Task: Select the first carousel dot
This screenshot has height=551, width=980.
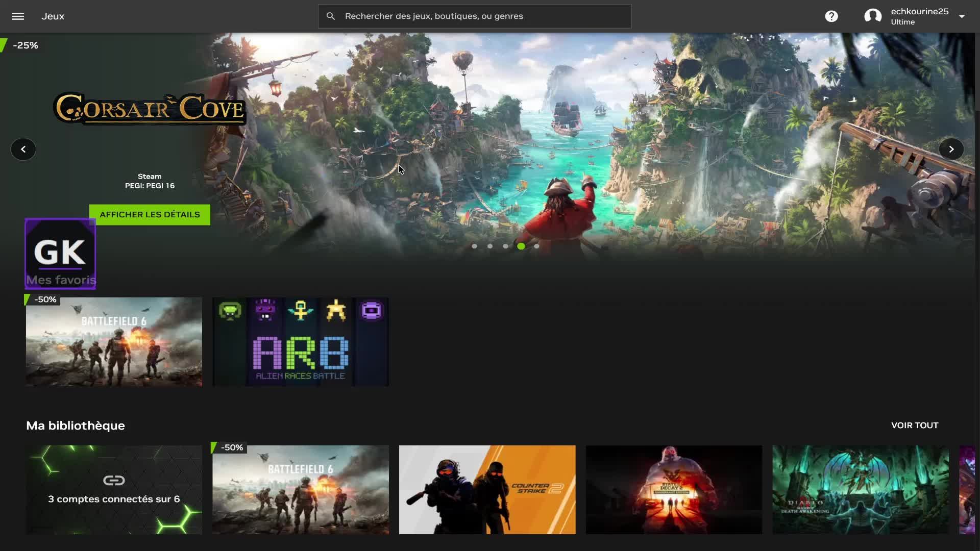Action: pyautogui.click(x=475, y=246)
